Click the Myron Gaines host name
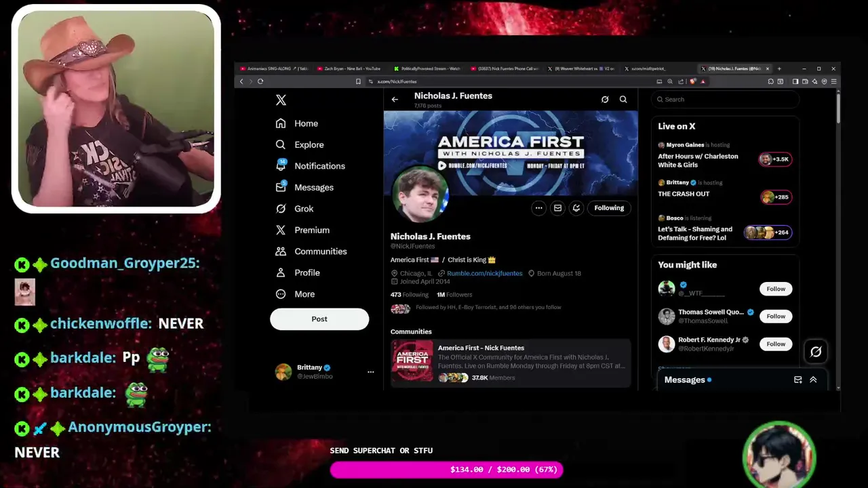 pyautogui.click(x=684, y=145)
